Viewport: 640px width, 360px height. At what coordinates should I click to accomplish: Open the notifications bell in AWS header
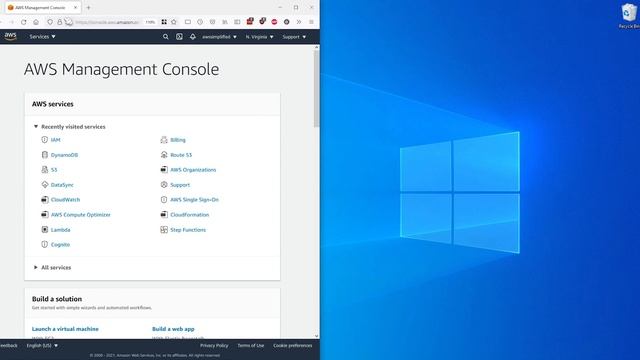point(193,37)
